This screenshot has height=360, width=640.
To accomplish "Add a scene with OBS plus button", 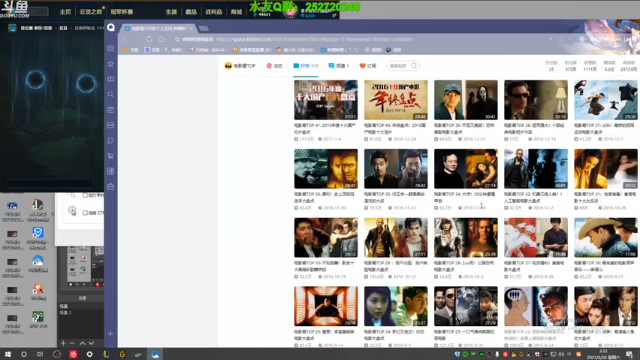I will point(63,343).
